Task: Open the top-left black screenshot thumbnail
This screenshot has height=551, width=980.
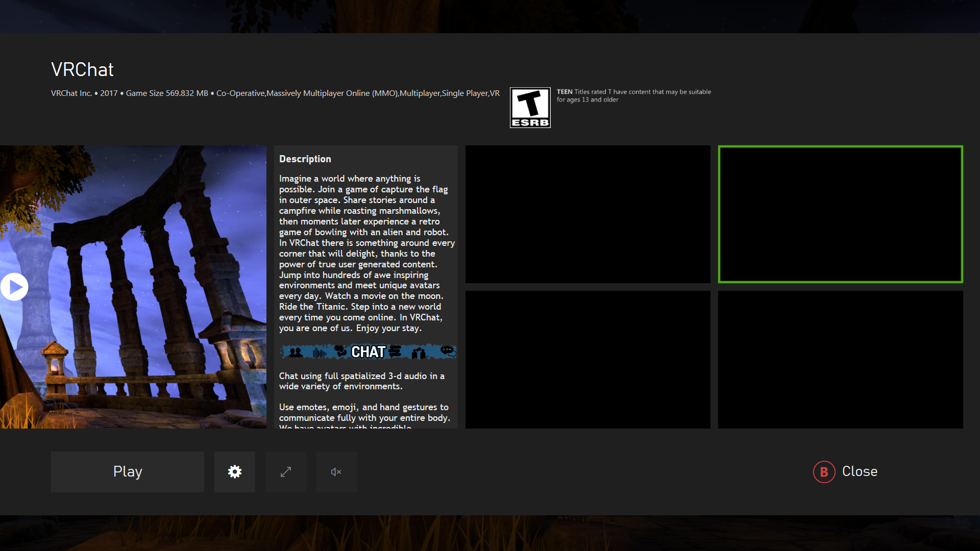Action: pos(587,214)
